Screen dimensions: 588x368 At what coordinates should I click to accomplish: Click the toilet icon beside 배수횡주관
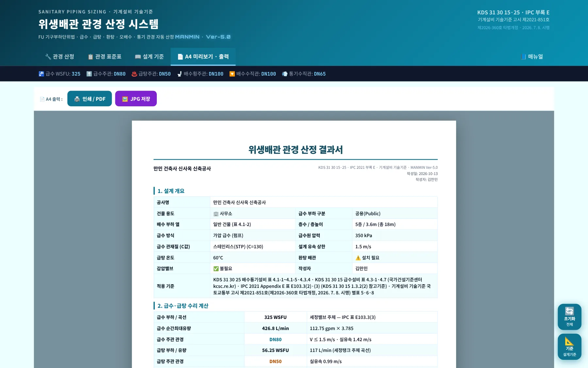pyautogui.click(x=179, y=74)
